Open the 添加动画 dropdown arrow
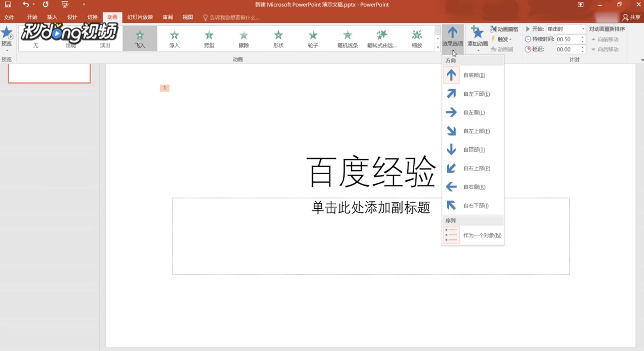644x351 pixels. pos(478,51)
